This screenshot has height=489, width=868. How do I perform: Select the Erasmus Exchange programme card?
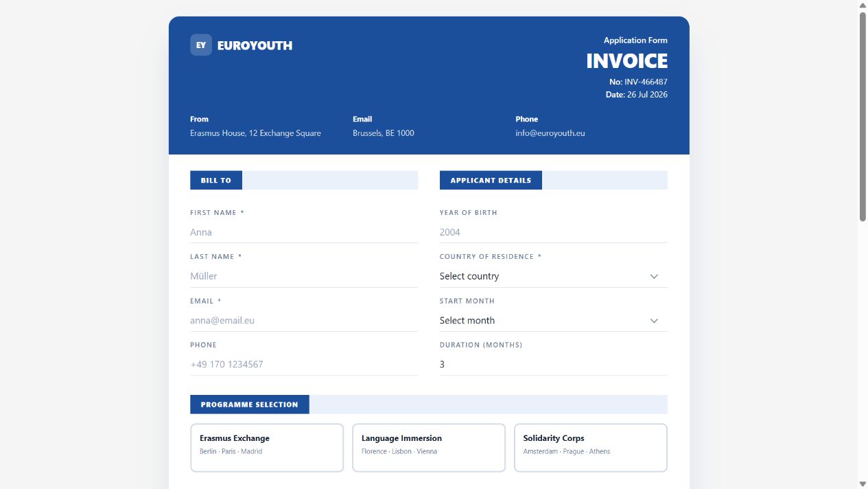[x=267, y=448]
